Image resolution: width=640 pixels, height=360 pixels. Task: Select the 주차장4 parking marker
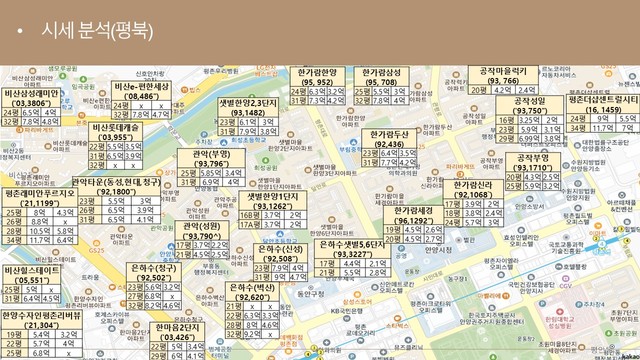point(579,304)
